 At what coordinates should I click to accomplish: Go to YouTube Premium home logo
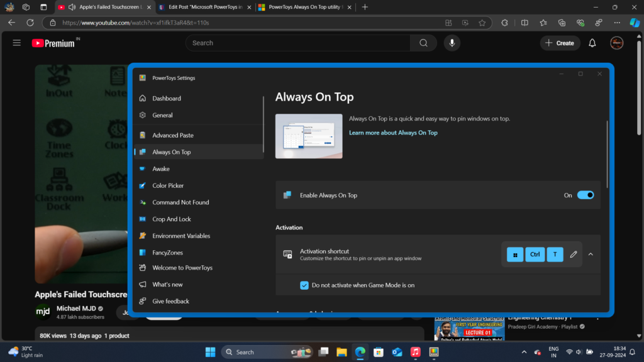[53, 43]
